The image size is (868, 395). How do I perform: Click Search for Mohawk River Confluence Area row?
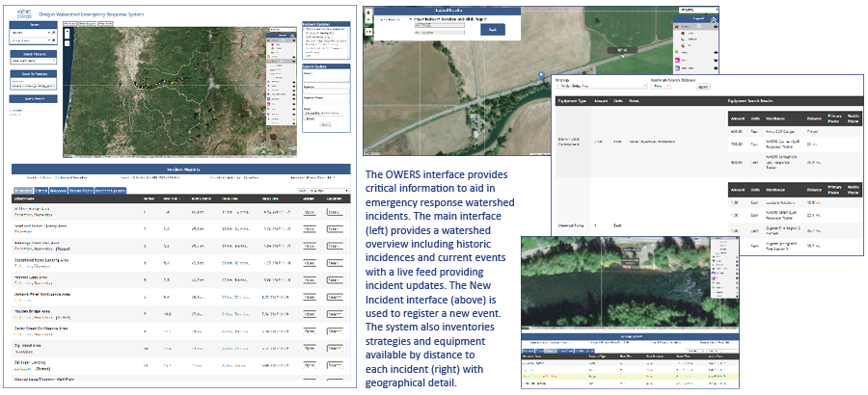(x=335, y=297)
